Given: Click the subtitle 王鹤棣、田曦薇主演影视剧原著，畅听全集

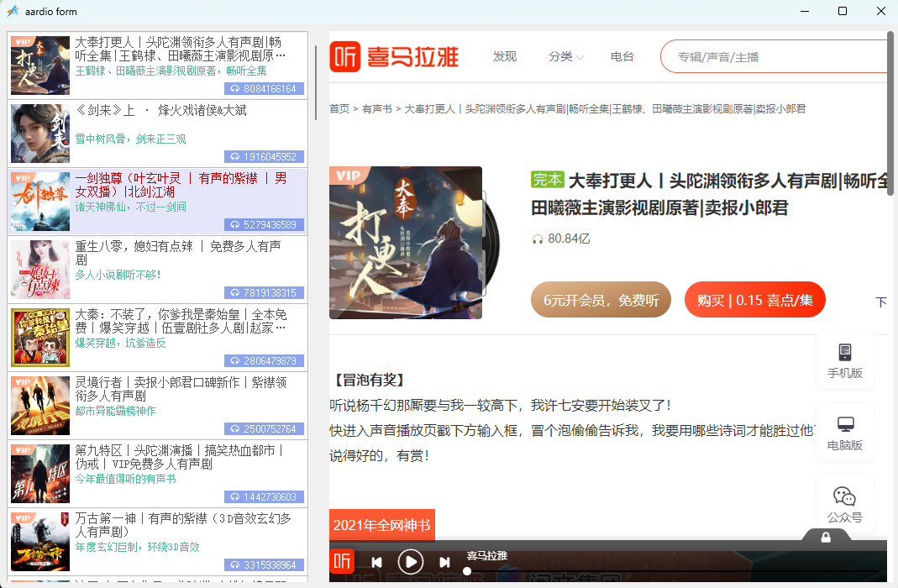Looking at the screenshot, I should coord(171,71).
